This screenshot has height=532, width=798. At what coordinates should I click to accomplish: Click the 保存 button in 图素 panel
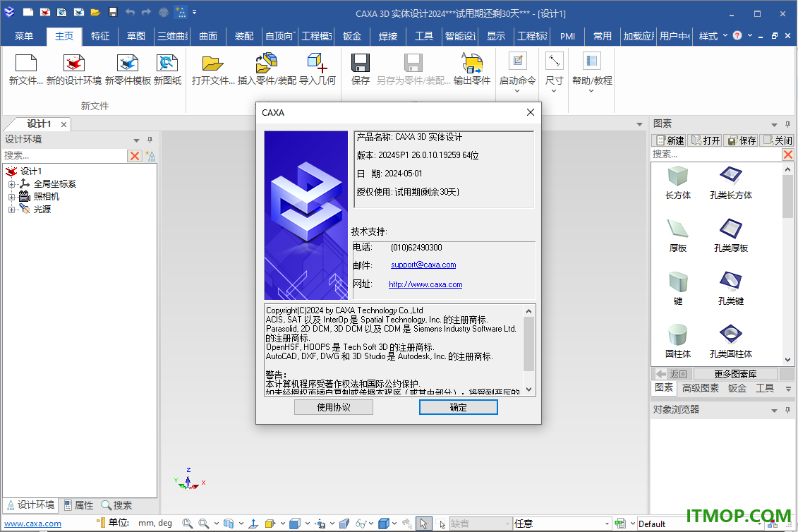[742, 140]
